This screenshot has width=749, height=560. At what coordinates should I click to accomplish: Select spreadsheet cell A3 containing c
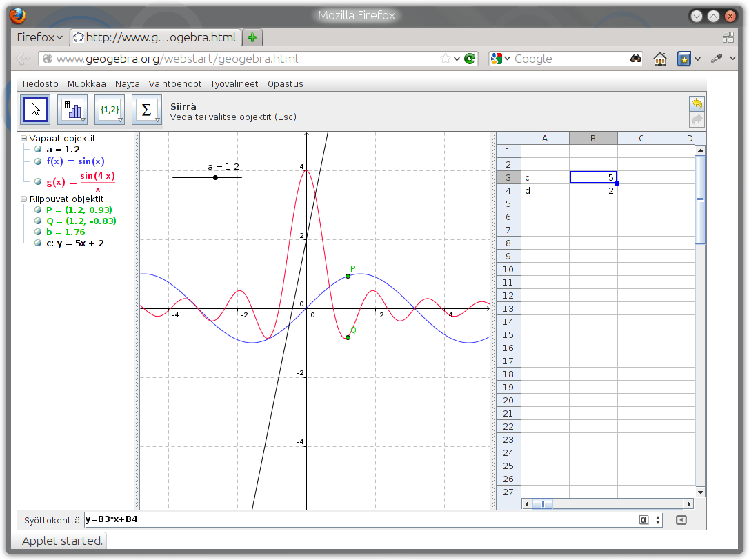[545, 177]
